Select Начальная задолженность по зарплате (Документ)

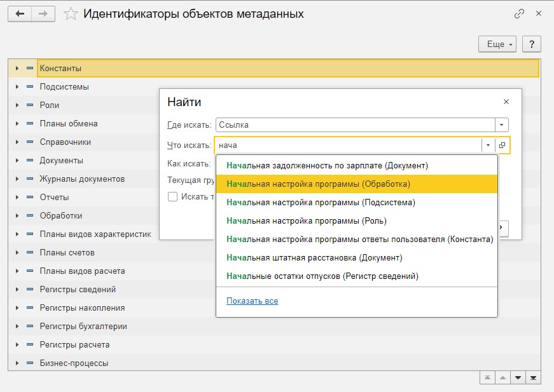pos(356,165)
